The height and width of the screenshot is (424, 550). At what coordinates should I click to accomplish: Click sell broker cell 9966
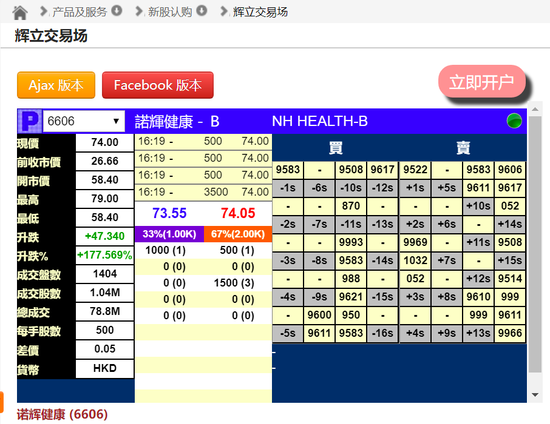pos(510,333)
